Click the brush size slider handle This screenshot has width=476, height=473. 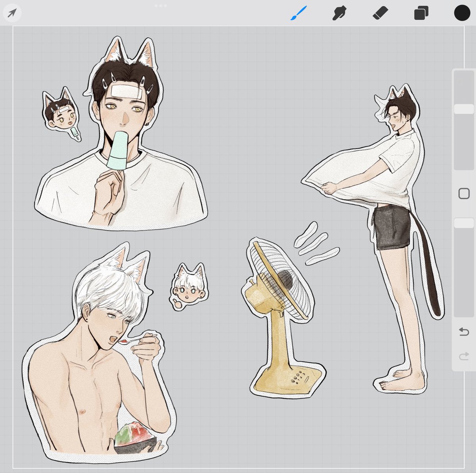click(x=464, y=109)
